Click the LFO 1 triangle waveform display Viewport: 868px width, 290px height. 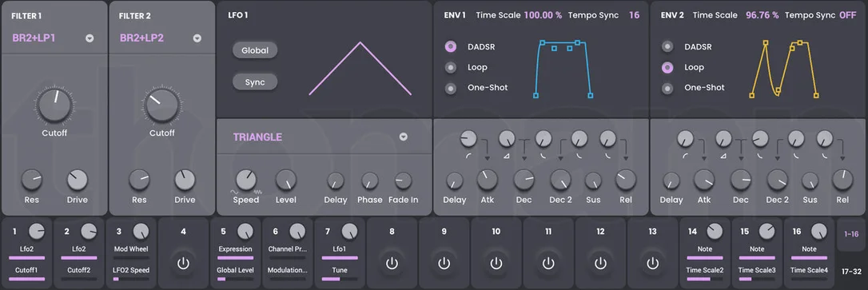coord(360,68)
